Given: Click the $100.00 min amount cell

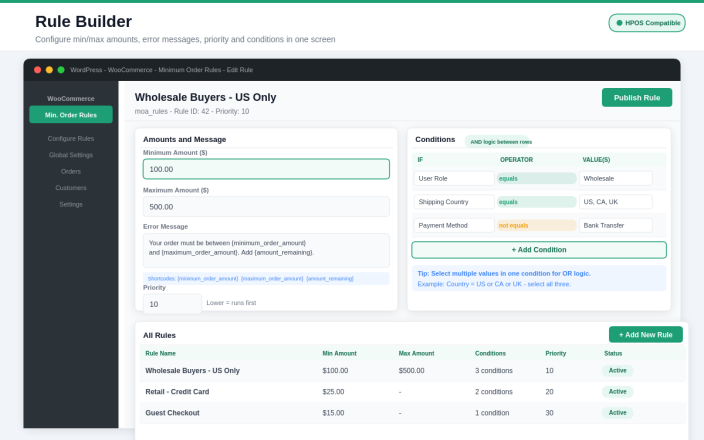Looking at the screenshot, I should (335, 370).
